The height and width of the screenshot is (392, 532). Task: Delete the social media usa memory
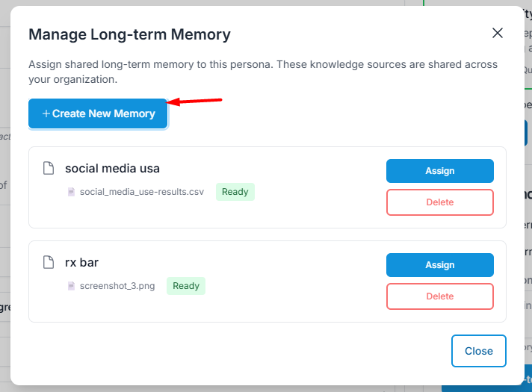point(439,202)
